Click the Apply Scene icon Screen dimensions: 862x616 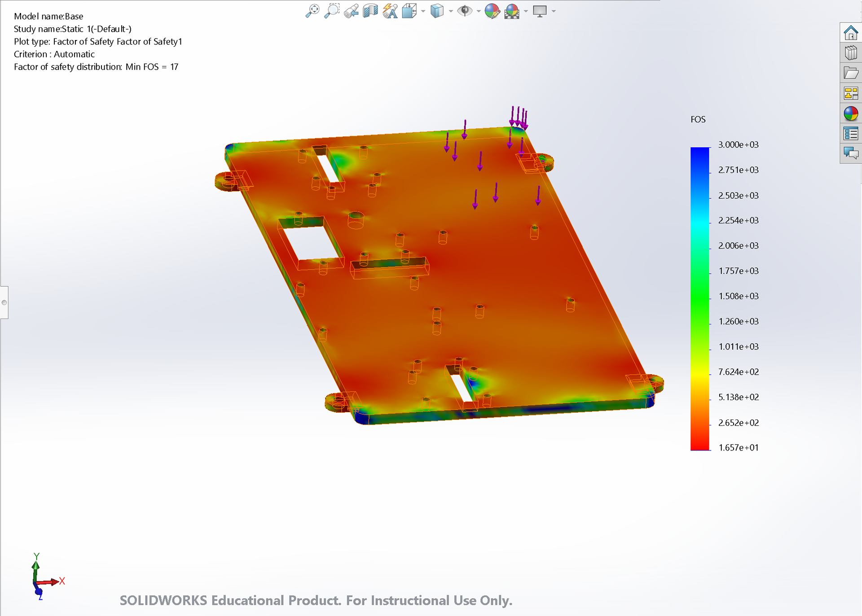click(x=512, y=11)
